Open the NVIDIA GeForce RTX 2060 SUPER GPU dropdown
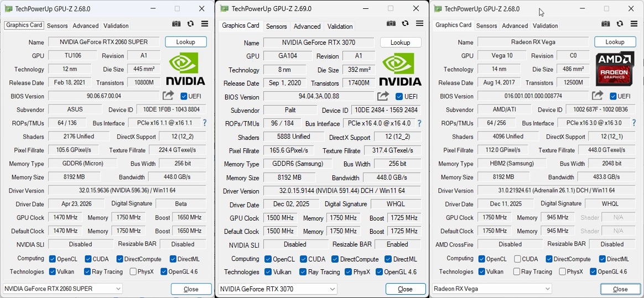The image size is (644, 298). coord(63,289)
